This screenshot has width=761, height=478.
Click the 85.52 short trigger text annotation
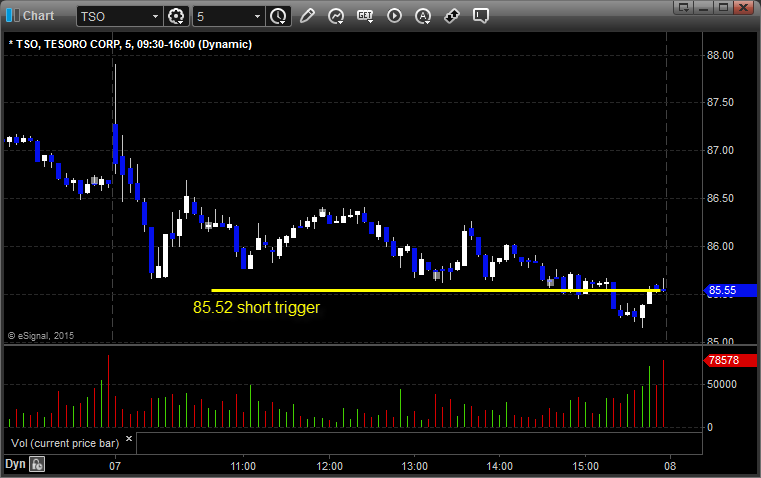click(256, 307)
